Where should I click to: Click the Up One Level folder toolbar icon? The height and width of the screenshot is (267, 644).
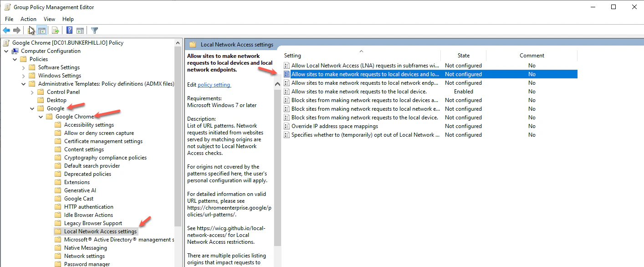tap(31, 31)
